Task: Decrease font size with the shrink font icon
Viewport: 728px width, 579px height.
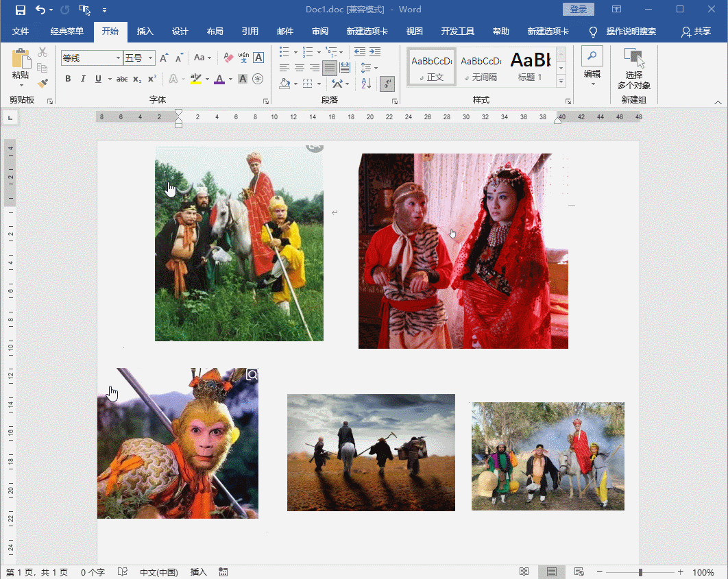Action: (x=179, y=58)
